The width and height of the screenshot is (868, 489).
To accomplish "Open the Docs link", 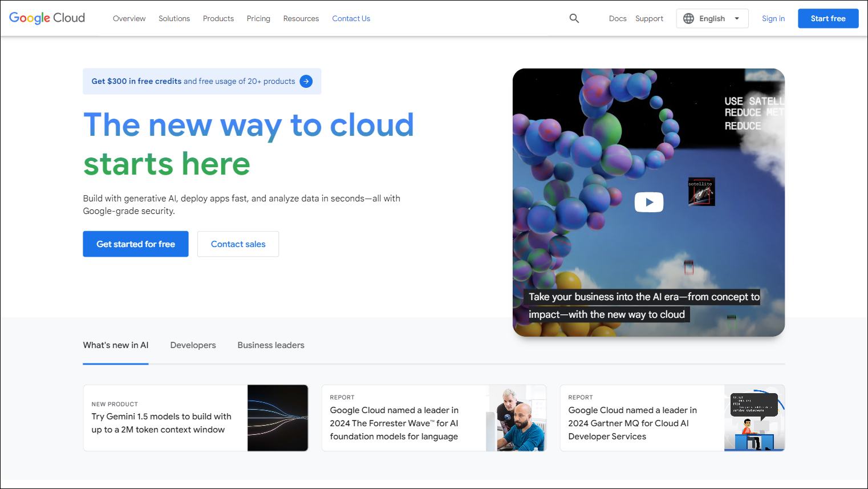I will pos(618,18).
